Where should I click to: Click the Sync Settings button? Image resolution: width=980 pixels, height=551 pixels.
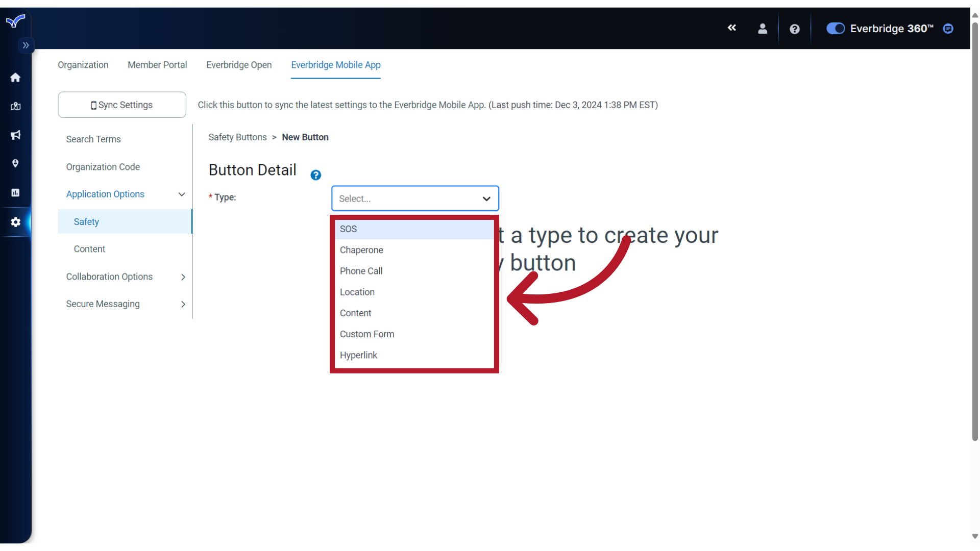122,105
